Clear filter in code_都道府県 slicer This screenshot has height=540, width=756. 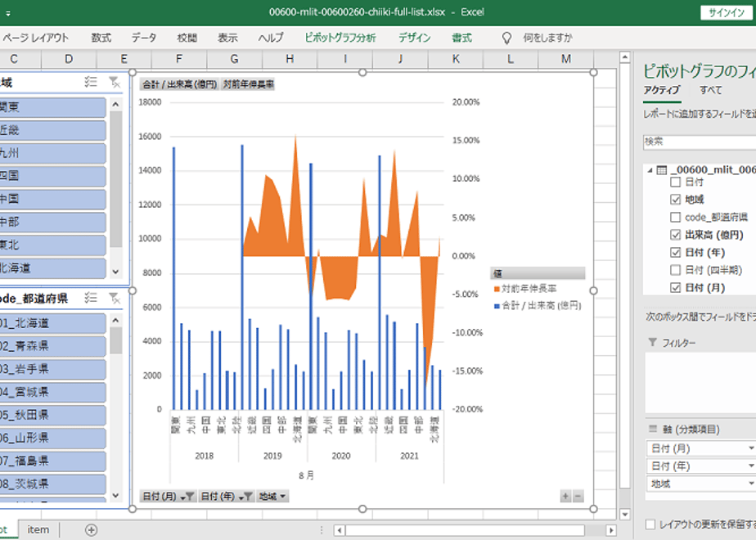point(115,298)
